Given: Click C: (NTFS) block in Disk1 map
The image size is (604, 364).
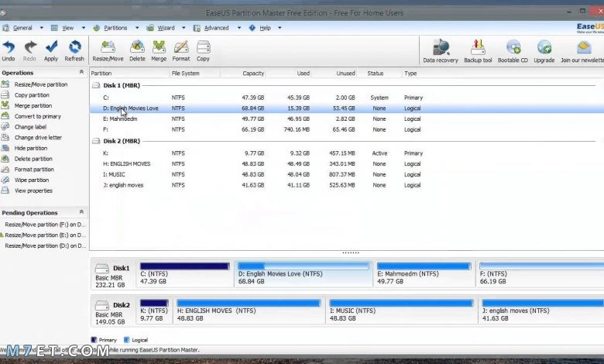Looking at the screenshot, I should pos(185,274).
